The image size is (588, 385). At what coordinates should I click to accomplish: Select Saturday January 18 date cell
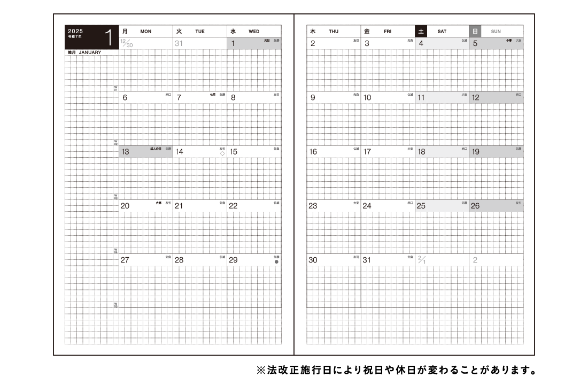click(442, 151)
